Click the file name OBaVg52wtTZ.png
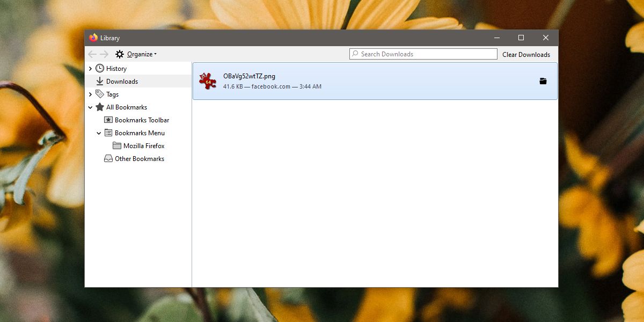This screenshot has width=644, height=322. pos(249,76)
